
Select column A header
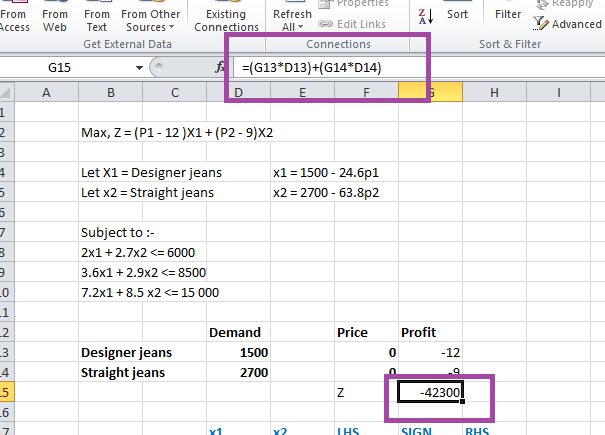click(46, 93)
